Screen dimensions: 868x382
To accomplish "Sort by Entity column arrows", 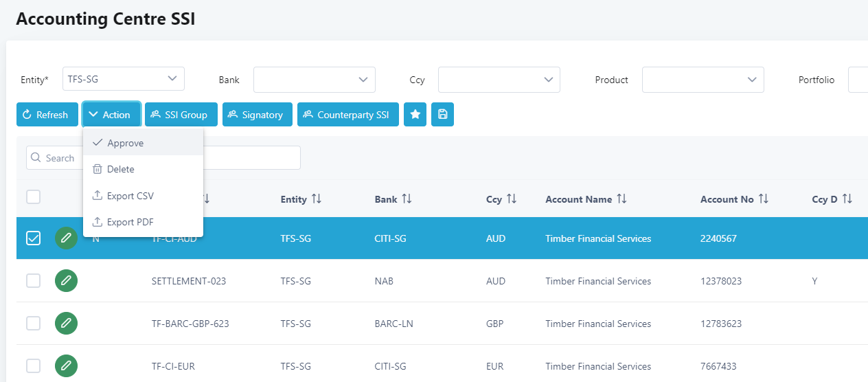I will tap(316, 199).
